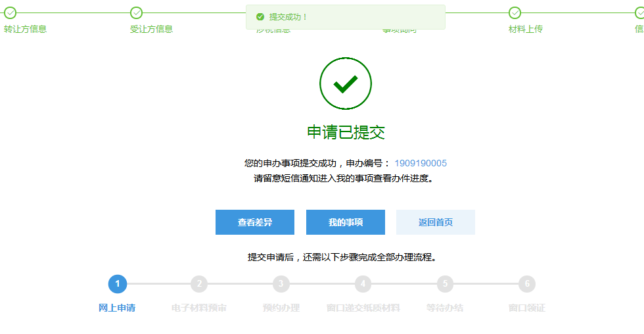Go to the 材料上传 step label
The height and width of the screenshot is (334, 644).
(x=526, y=29)
